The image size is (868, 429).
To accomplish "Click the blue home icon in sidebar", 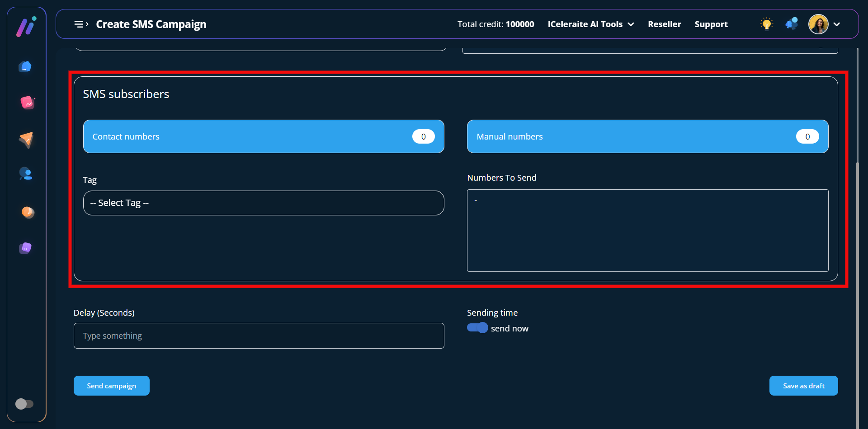I will point(25,67).
